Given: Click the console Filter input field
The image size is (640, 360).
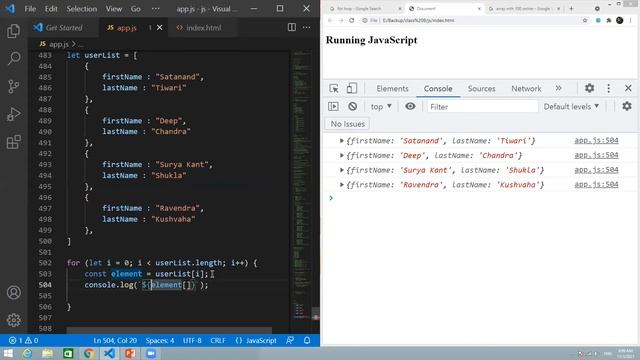Looking at the screenshot, I should (483, 107).
